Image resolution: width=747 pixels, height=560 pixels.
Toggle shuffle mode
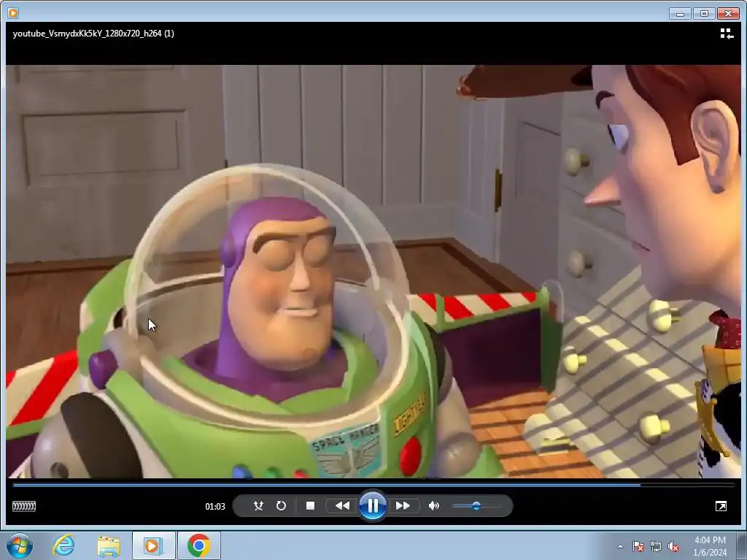click(258, 506)
